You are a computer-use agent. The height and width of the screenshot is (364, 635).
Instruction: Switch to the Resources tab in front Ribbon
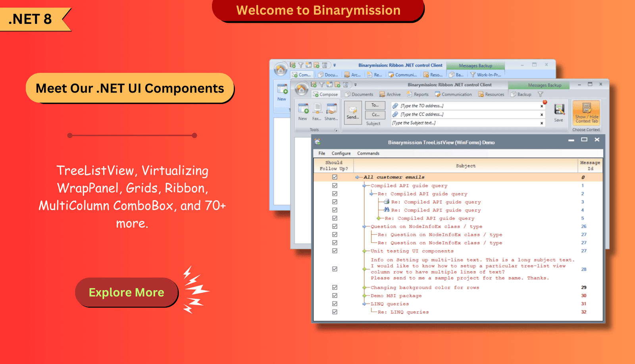[491, 94]
